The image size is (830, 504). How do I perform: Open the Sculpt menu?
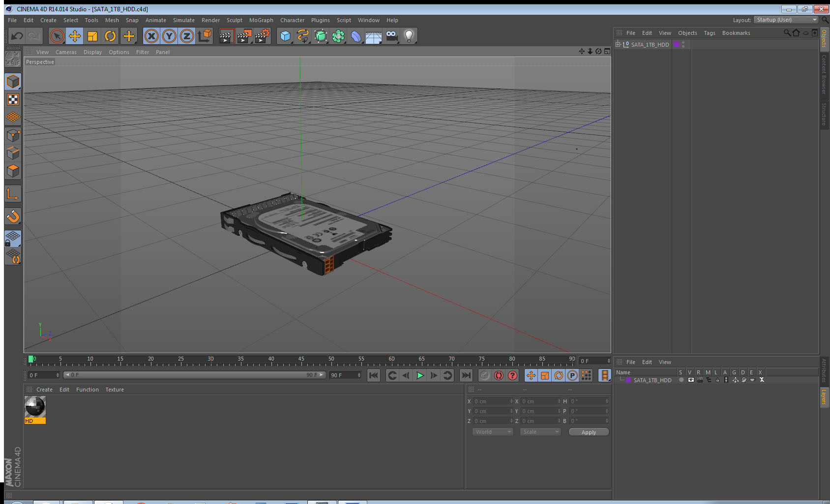pos(235,20)
